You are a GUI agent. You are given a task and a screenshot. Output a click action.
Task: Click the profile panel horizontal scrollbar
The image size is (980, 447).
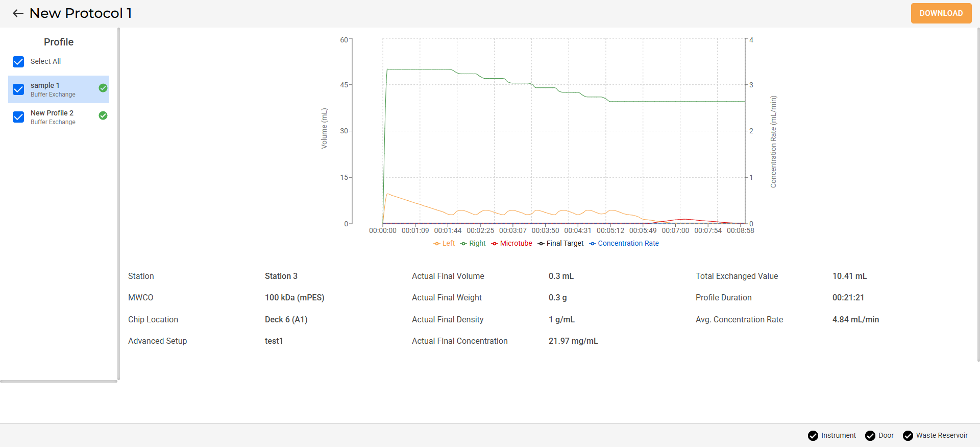59,381
